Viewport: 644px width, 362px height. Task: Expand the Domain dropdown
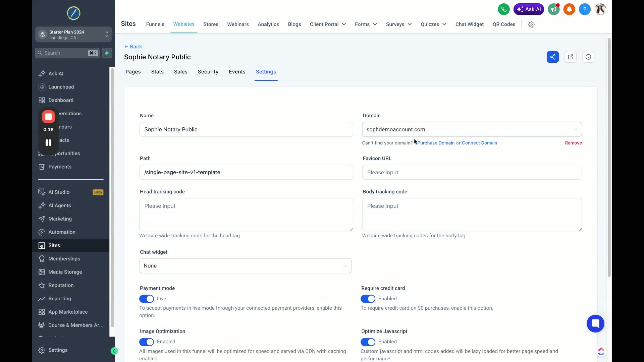pos(472,129)
